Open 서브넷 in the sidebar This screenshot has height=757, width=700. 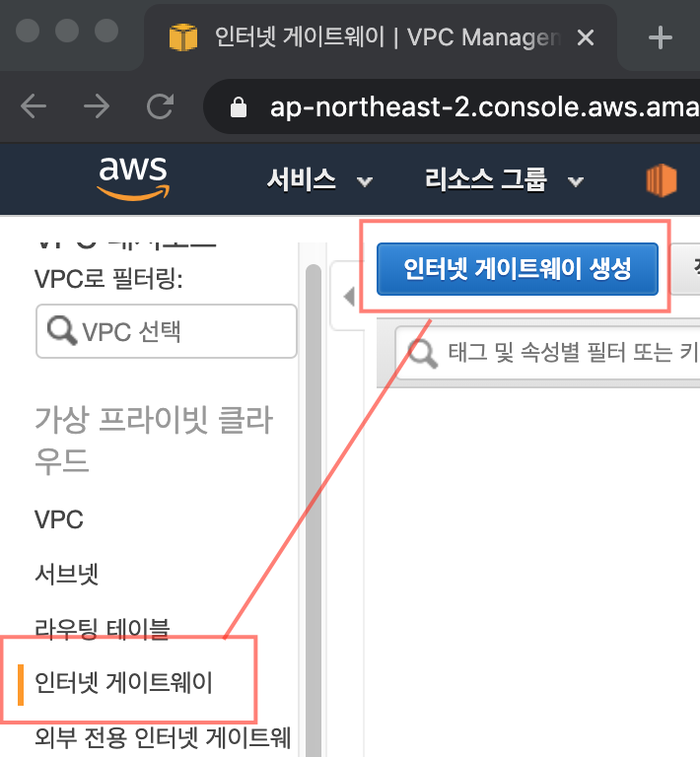point(67,575)
